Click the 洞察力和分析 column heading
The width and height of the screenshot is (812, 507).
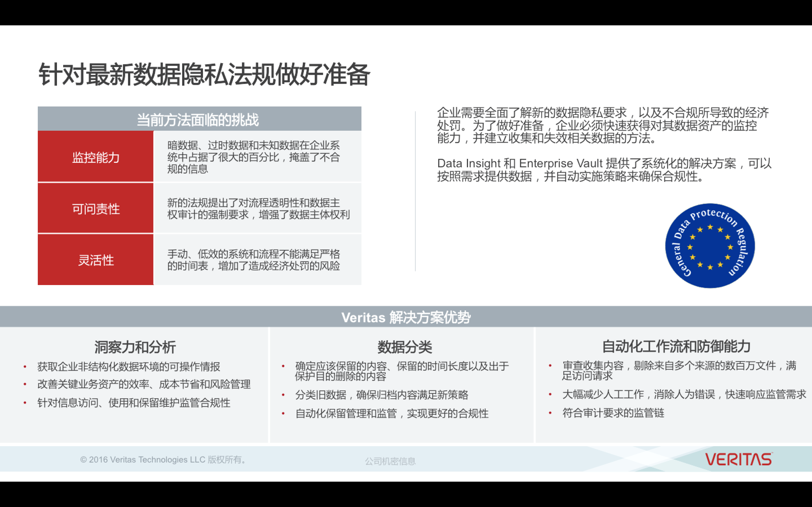tap(135, 347)
